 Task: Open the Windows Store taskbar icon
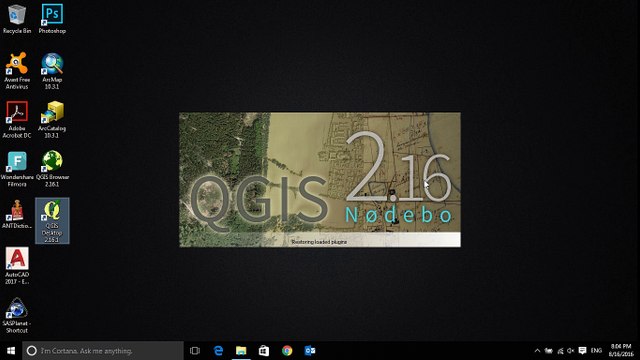point(264,351)
